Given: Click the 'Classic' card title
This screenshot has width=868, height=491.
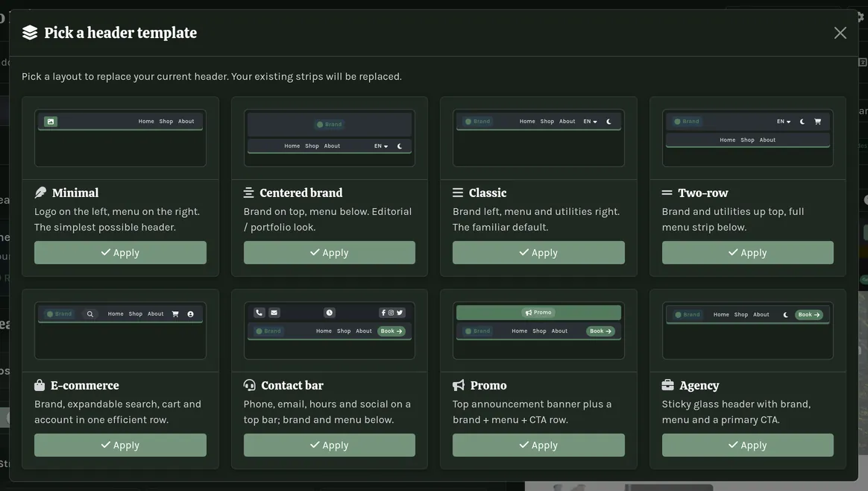Looking at the screenshot, I should coord(488,193).
